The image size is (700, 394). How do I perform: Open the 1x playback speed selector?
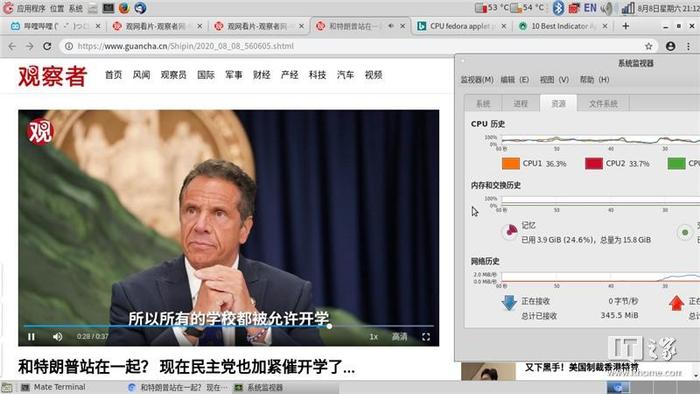(x=374, y=336)
